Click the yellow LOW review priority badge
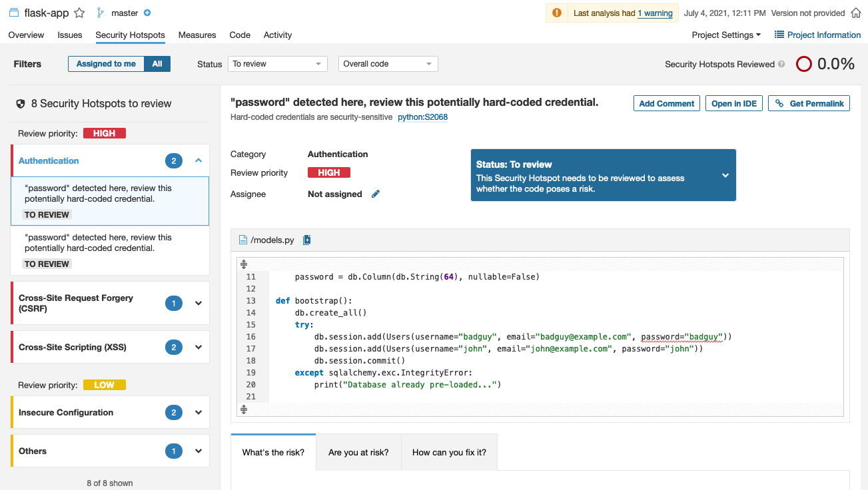 click(x=105, y=385)
